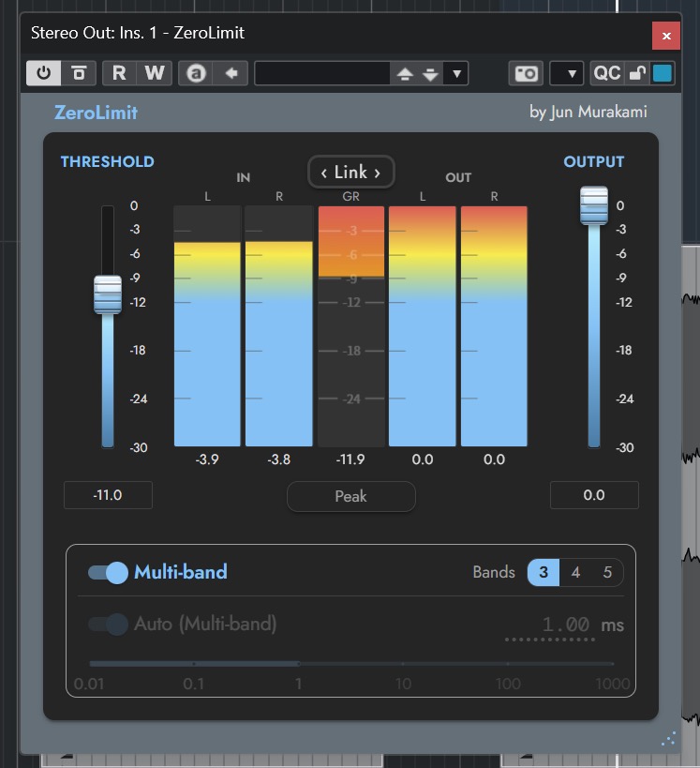Toggle the Auto (Multi-band) switch

pos(108,625)
